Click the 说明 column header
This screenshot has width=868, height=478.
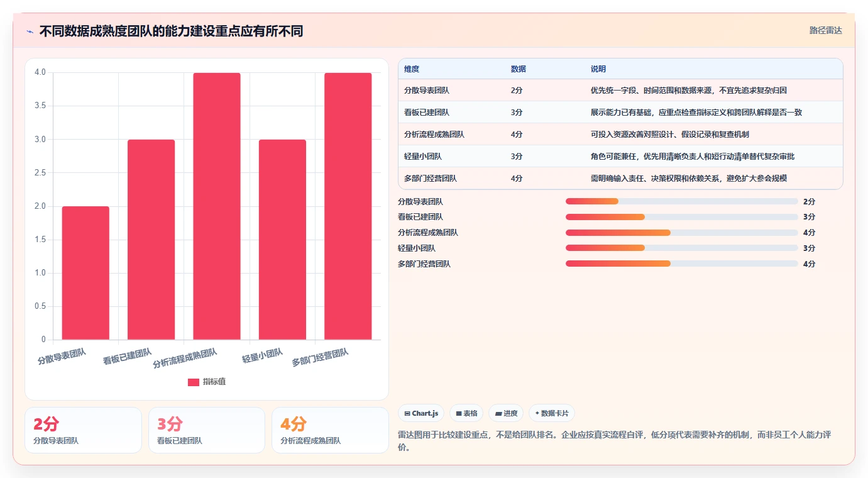(598, 69)
